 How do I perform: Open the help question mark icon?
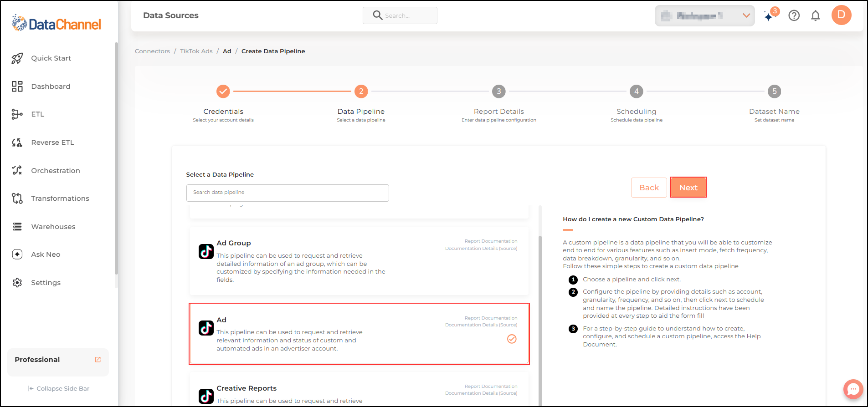794,16
